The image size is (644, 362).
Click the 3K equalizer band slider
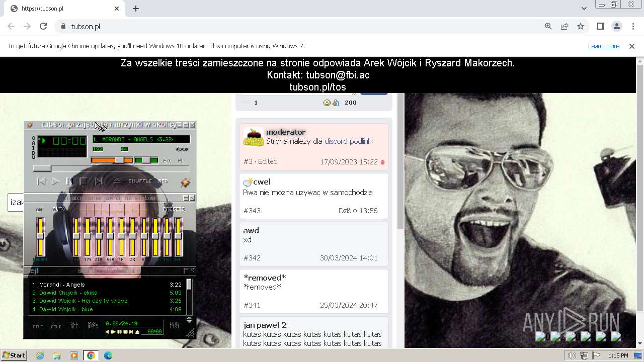pyautogui.click(x=133, y=237)
